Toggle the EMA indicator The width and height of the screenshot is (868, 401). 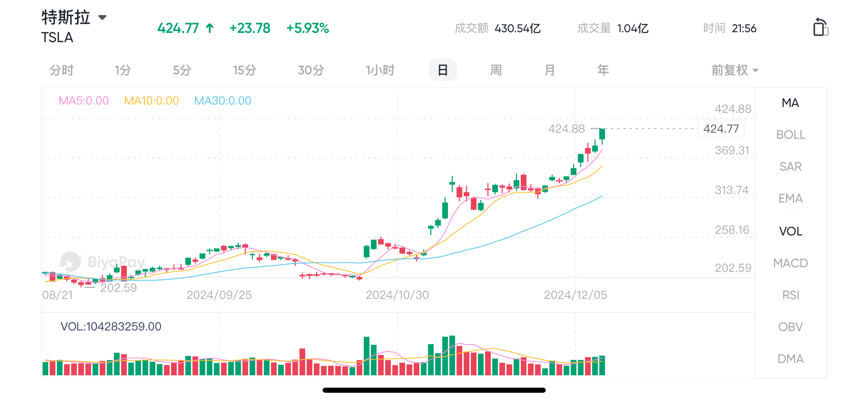791,198
